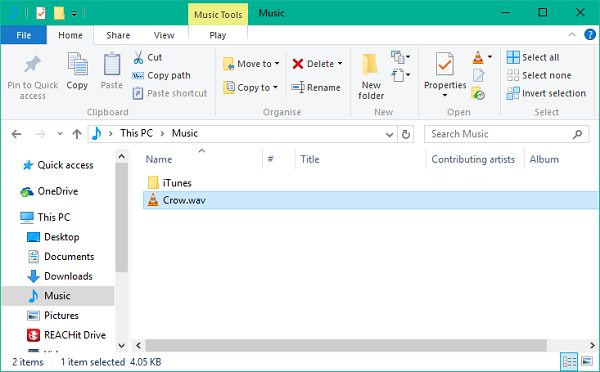Image resolution: width=600 pixels, height=372 pixels.
Task: Select the Crow.wav file
Action: point(370,200)
